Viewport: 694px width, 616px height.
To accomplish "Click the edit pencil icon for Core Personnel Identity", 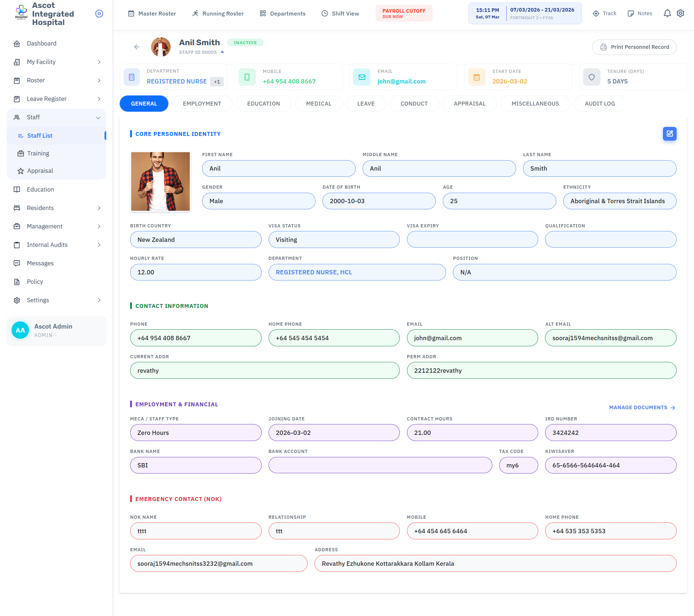I will pyautogui.click(x=669, y=134).
